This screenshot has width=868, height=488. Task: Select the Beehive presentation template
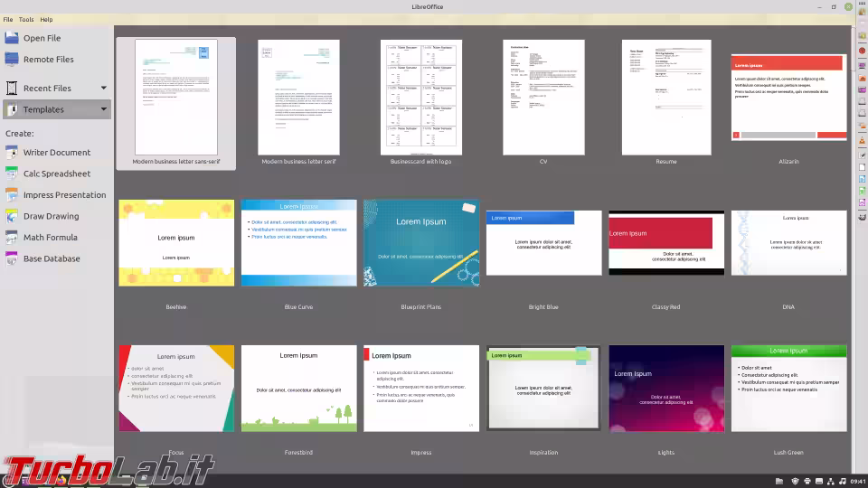tap(176, 243)
